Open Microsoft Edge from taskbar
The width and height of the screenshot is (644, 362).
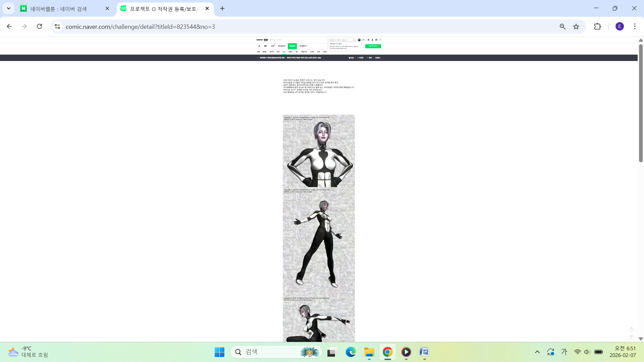351,352
